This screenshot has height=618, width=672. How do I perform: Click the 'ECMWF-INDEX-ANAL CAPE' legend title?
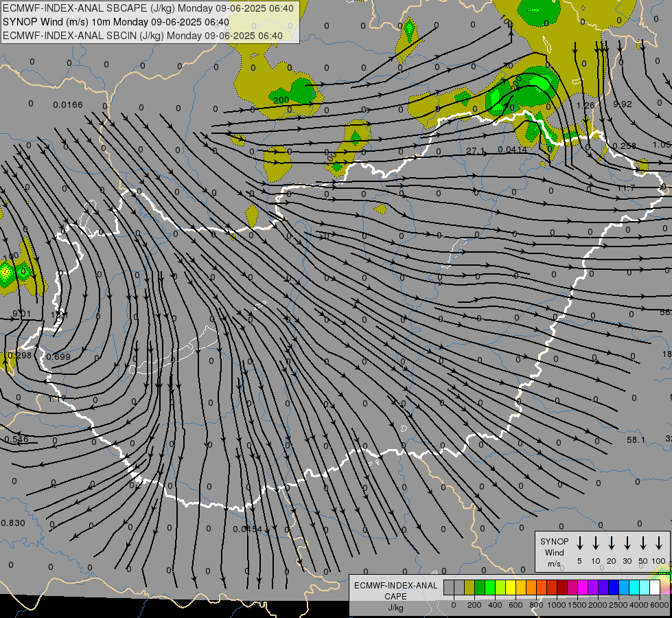(x=395, y=591)
